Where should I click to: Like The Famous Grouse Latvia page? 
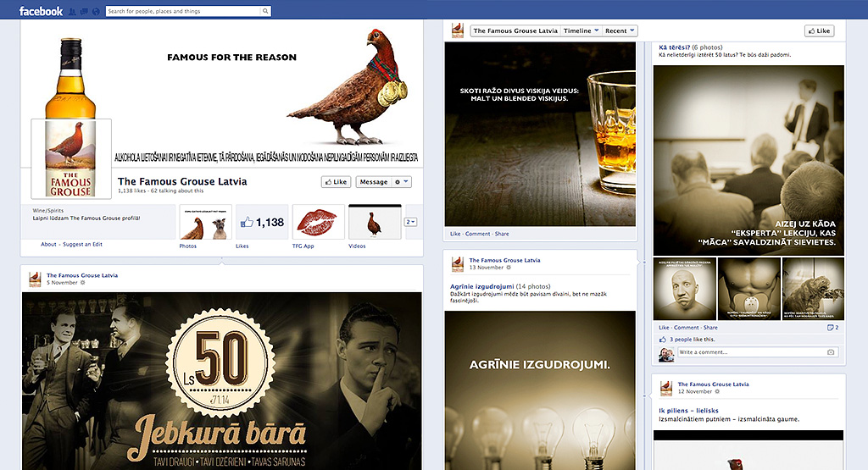(x=336, y=182)
